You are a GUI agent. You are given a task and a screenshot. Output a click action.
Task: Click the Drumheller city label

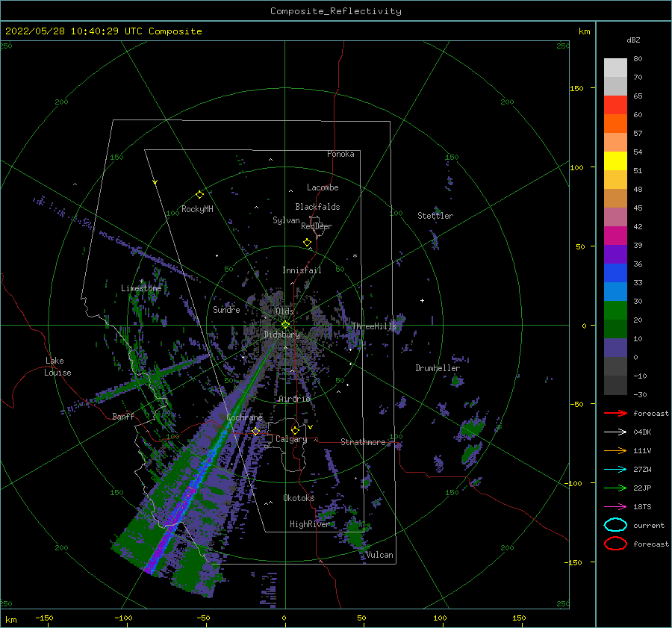(438, 368)
